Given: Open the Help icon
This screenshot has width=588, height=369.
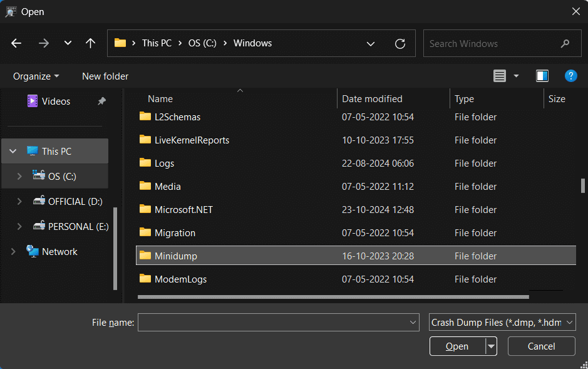Looking at the screenshot, I should click(x=570, y=76).
